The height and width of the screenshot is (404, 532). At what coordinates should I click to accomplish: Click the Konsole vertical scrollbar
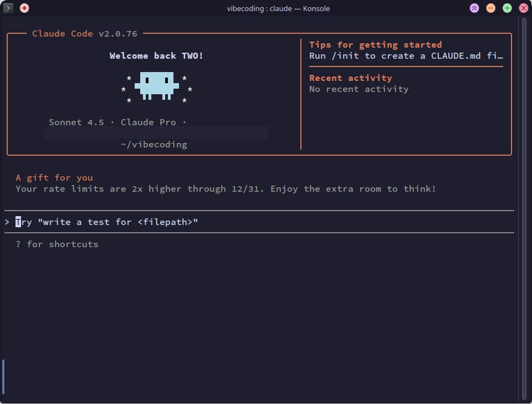pos(524,208)
